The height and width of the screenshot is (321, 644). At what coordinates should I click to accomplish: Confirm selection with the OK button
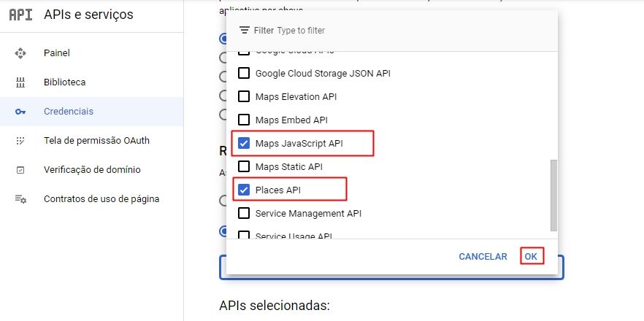click(531, 256)
